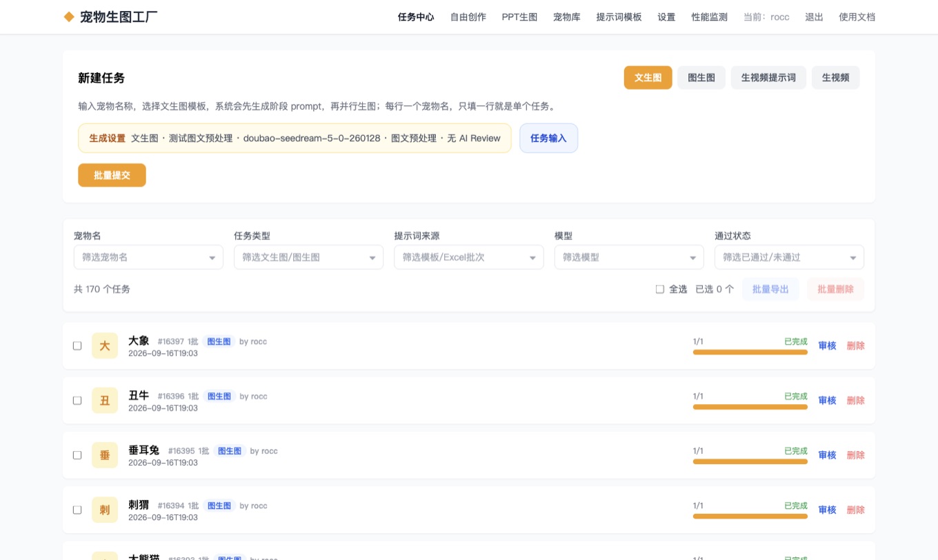The height and width of the screenshot is (560, 938).
Task: Click 审核 for the 大象 task
Action: (827, 346)
